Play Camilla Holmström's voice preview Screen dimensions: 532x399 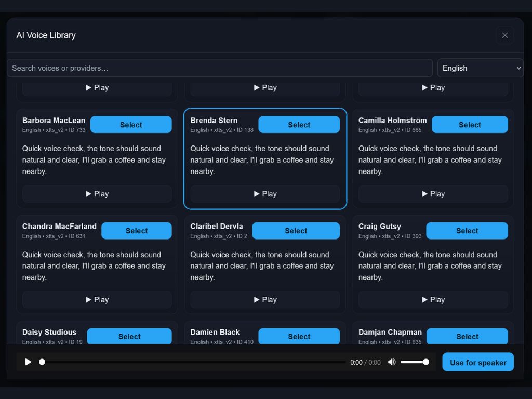click(x=433, y=193)
